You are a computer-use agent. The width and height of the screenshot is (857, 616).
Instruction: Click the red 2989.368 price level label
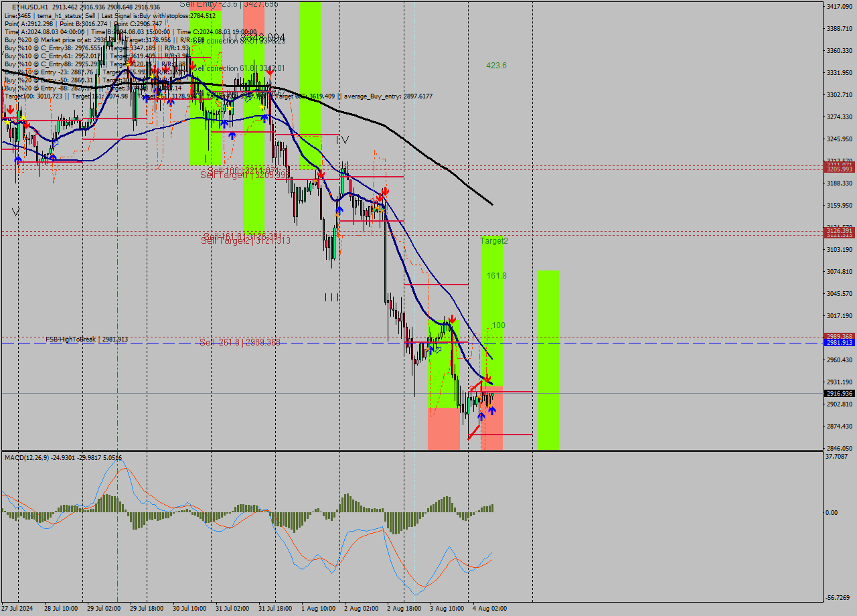[840, 335]
